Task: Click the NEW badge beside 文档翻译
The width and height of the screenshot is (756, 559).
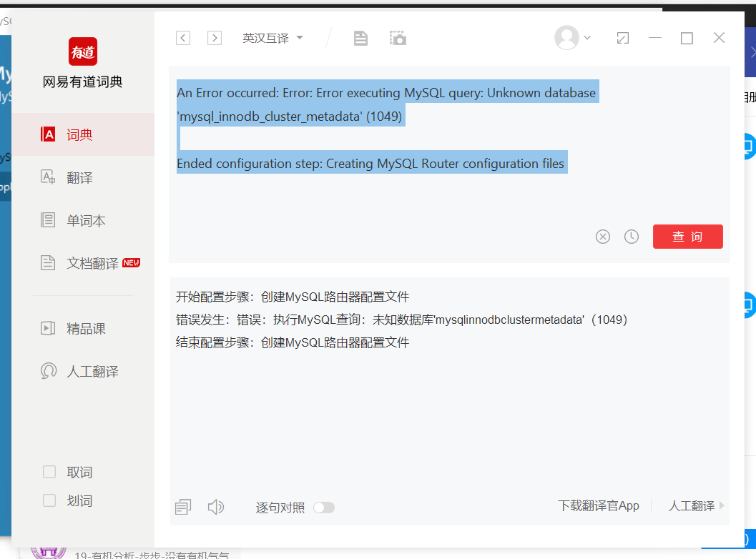Action: point(131,262)
